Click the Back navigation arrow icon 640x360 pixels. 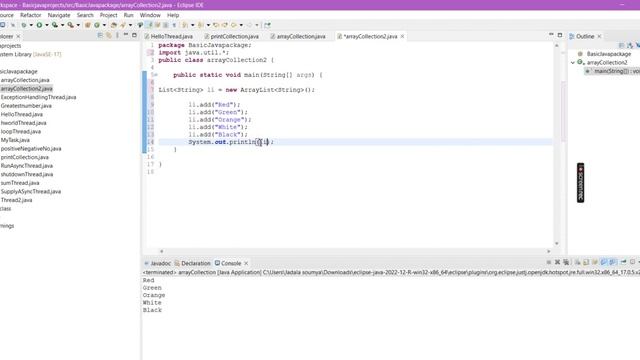pos(234,25)
